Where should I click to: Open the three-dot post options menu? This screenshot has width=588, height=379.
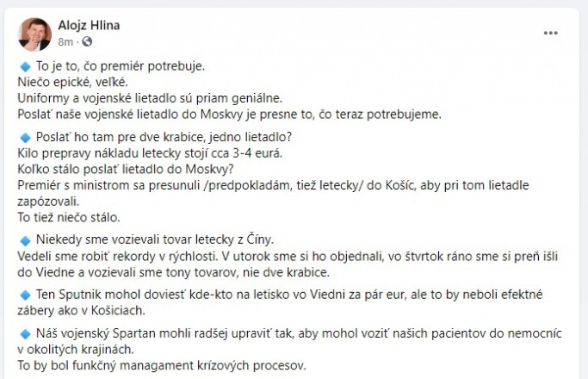pyautogui.click(x=551, y=33)
